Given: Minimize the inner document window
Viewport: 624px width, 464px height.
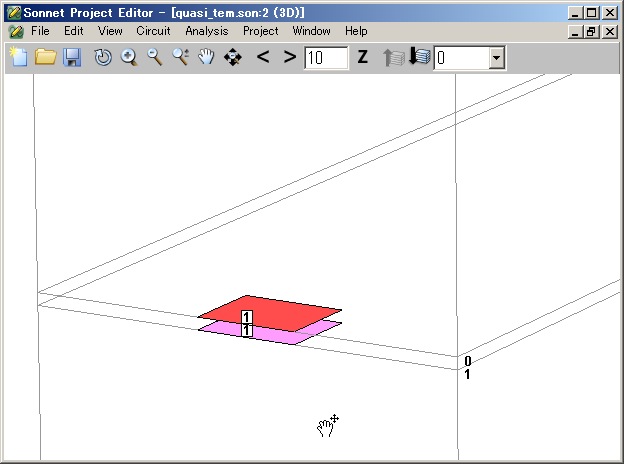Looking at the screenshot, I should click(x=575, y=31).
